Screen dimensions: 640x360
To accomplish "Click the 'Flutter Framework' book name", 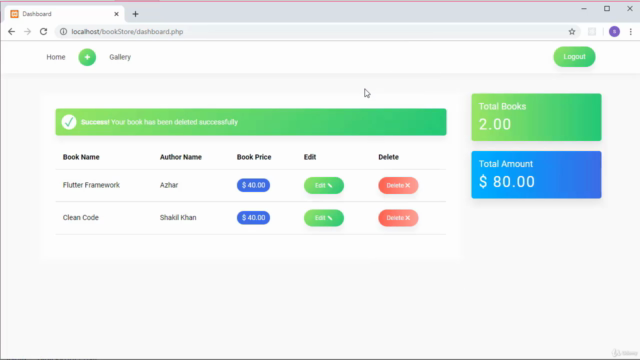I will tap(91, 185).
